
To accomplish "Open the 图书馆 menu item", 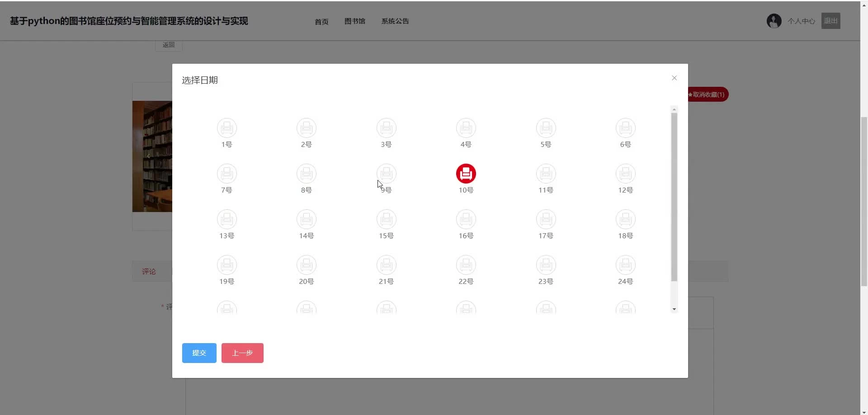I will (x=355, y=21).
